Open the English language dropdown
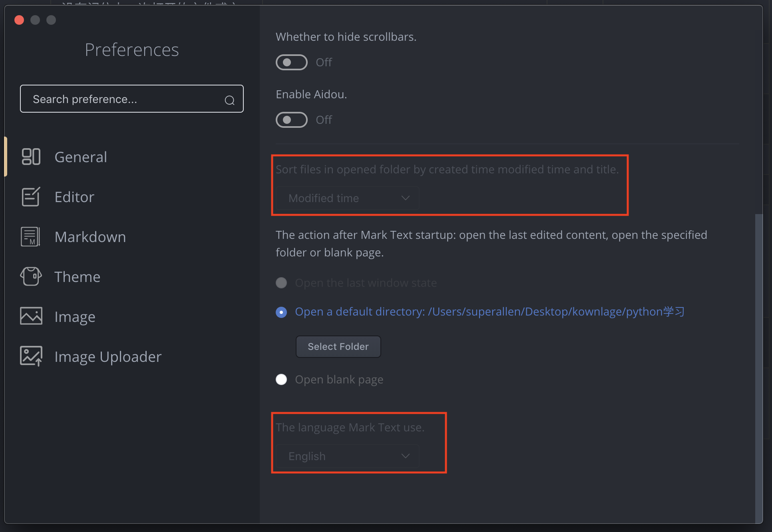Viewport: 772px width, 532px height. pos(348,456)
